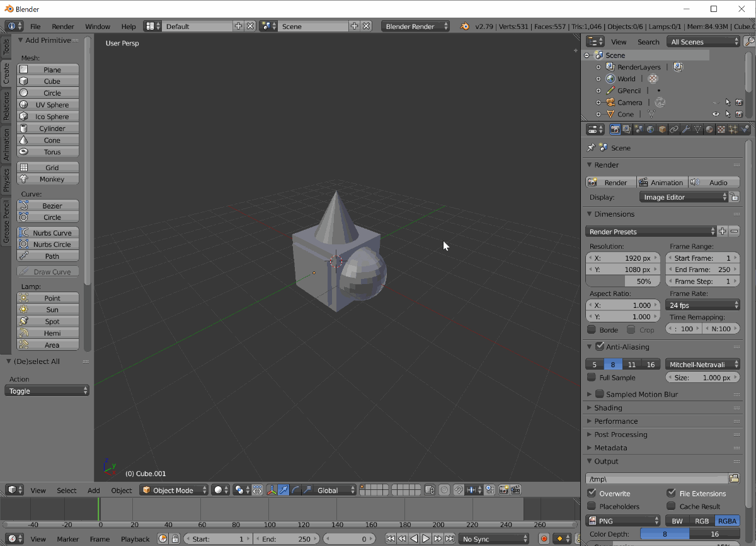Open the PNG file format dropdown
The height and width of the screenshot is (546, 756).
tap(622, 521)
